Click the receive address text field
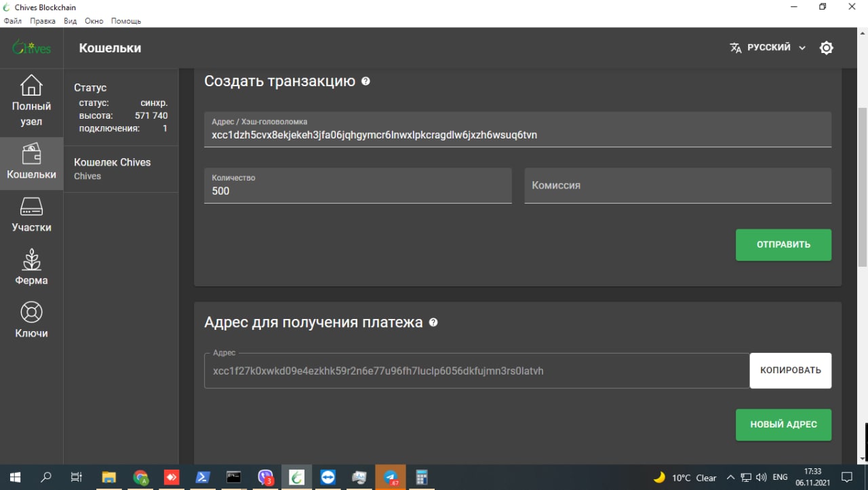Screen dimensions: 868x490 point(477,371)
